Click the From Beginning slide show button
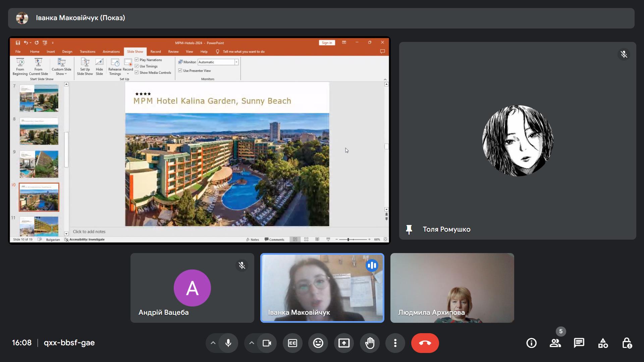Viewport: 644px width, 362px height. [20, 67]
